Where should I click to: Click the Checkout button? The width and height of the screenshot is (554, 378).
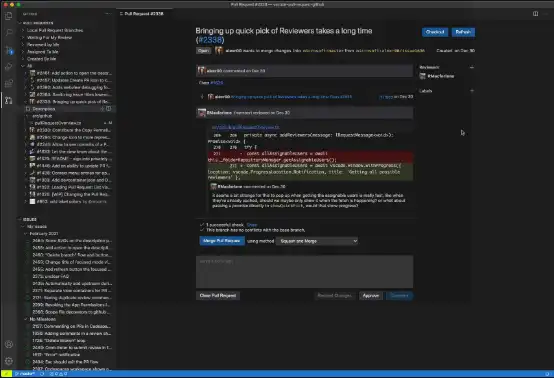[435, 32]
